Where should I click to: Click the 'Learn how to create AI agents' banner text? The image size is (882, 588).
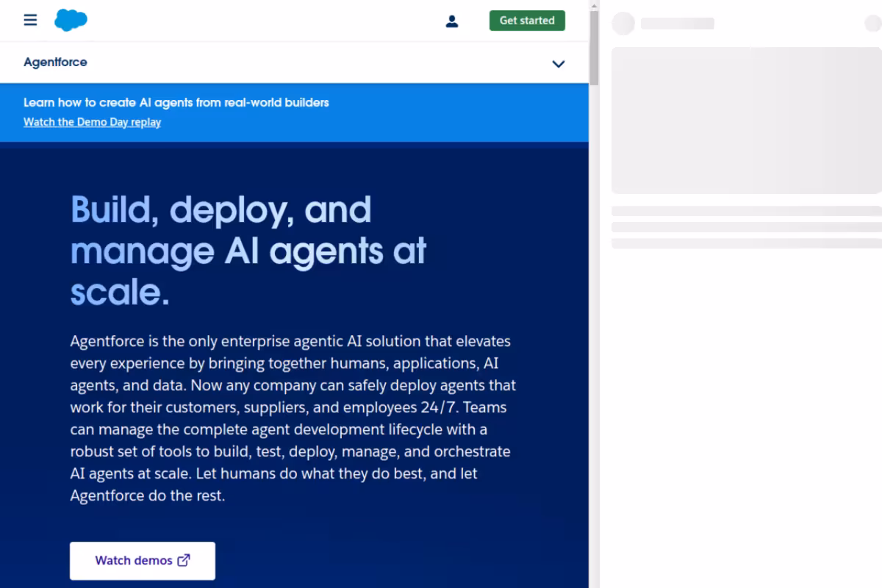[176, 102]
